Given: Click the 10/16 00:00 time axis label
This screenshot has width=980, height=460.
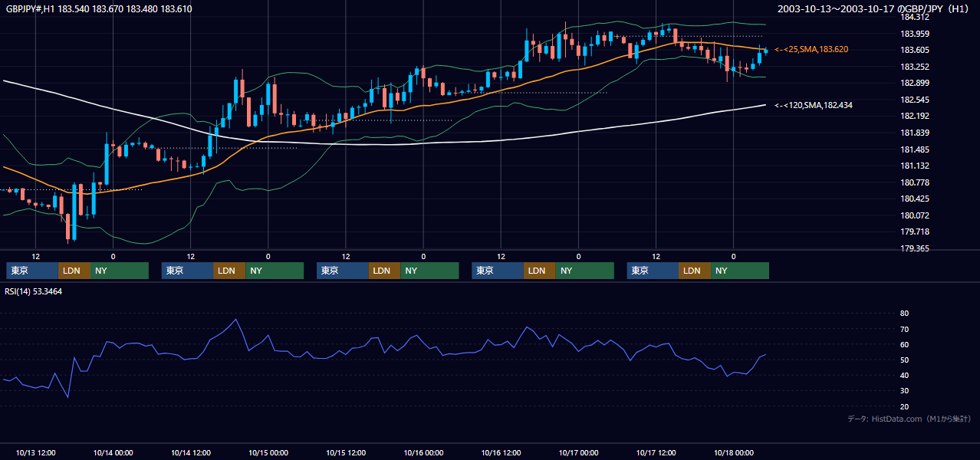Looking at the screenshot, I should [423, 452].
